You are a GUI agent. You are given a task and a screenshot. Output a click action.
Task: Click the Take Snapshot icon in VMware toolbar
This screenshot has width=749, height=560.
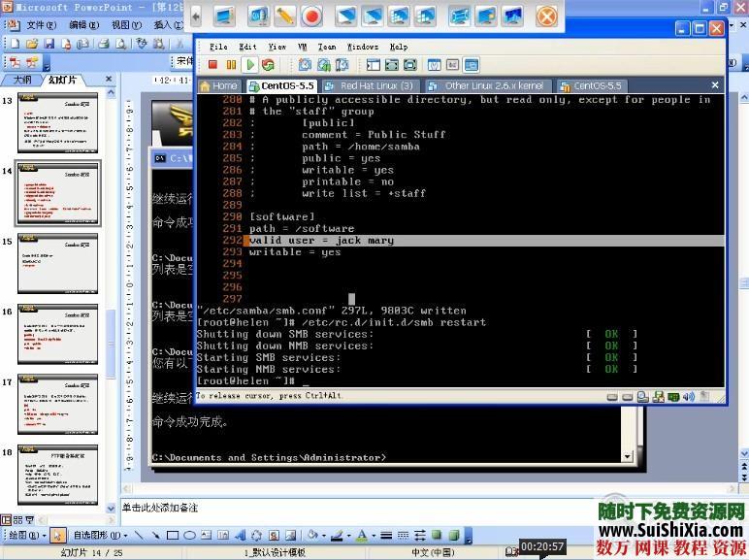point(305,64)
